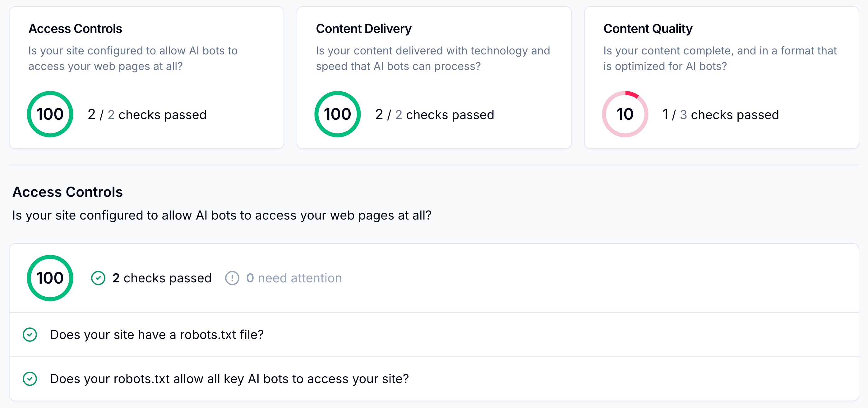Filter by '2 checks passed' label
868x408 pixels.
[162, 278]
